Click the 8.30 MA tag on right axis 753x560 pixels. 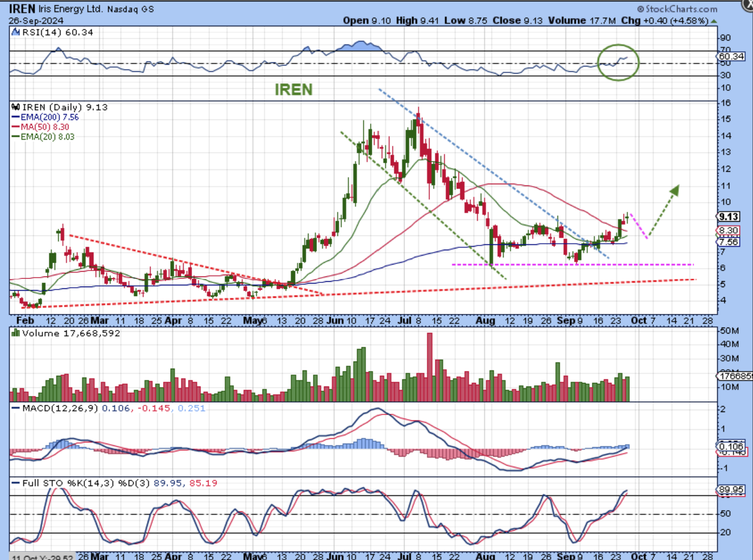pyautogui.click(x=729, y=231)
